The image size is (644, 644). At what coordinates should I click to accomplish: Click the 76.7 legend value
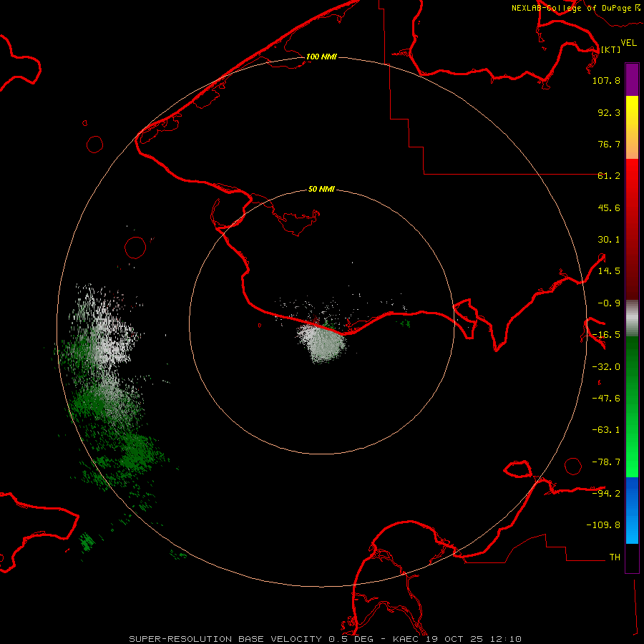[x=609, y=144]
